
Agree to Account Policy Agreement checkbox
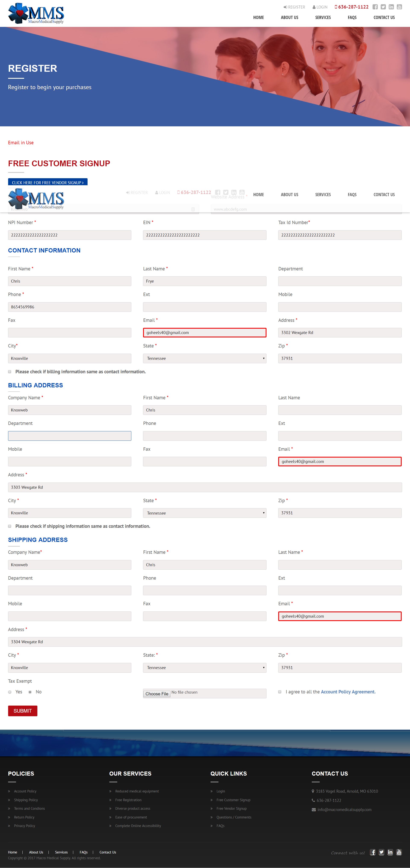(280, 692)
